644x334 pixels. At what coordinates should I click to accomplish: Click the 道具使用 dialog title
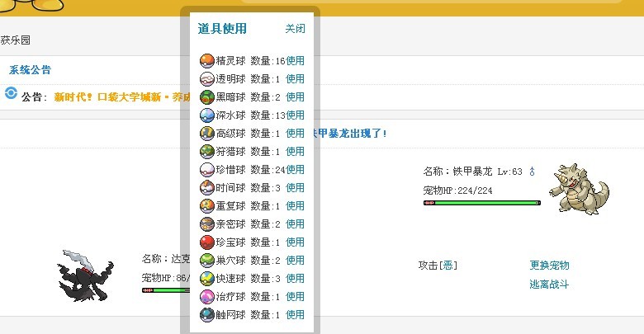coord(222,29)
